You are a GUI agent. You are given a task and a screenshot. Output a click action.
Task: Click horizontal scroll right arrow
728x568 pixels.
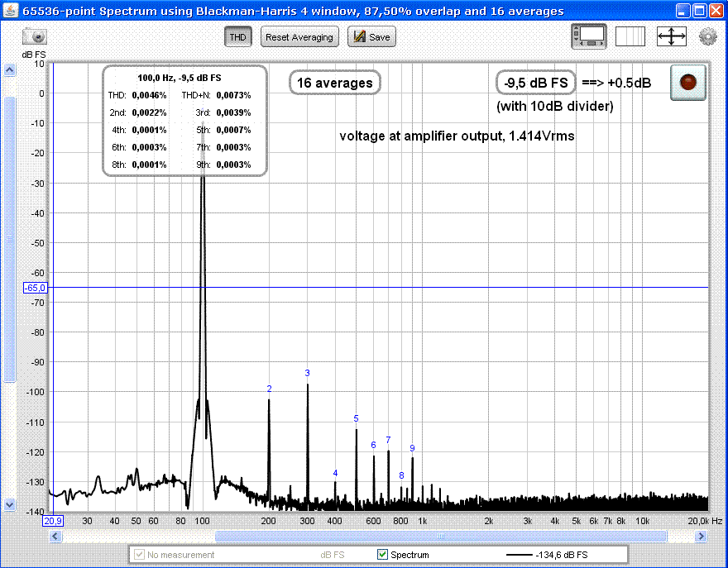[701, 537]
